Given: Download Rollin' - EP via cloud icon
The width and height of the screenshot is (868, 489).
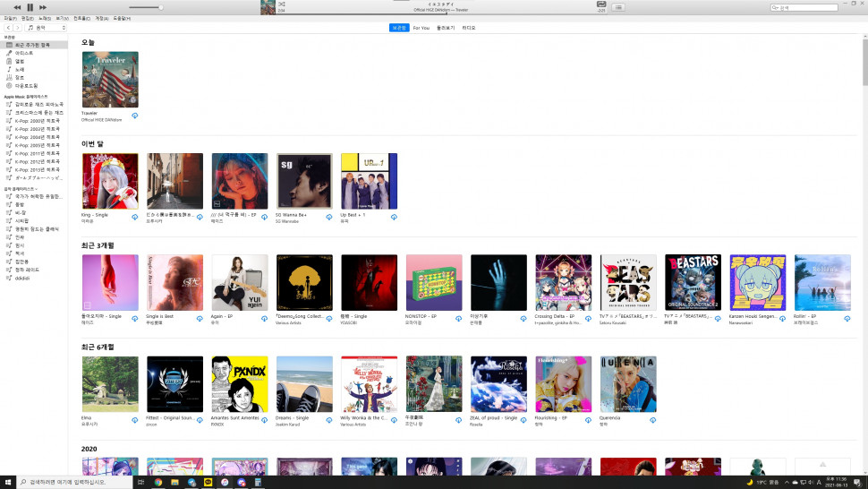Looking at the screenshot, I should click(x=847, y=319).
